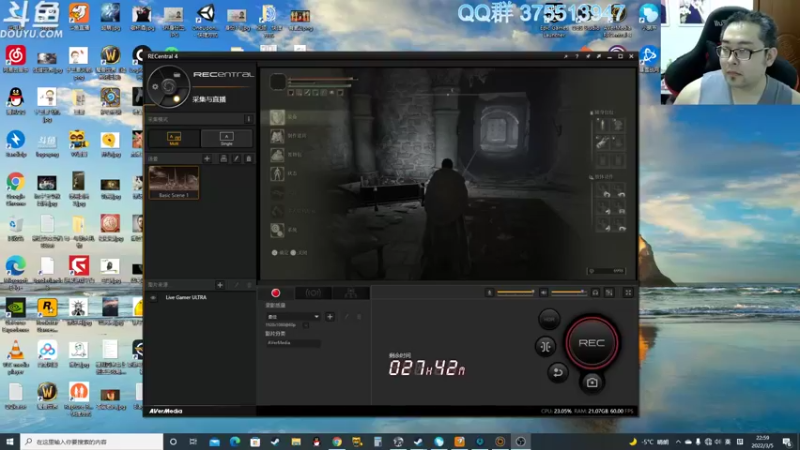Image resolution: width=800 pixels, height=450 pixels.
Task: Open capture mode info icon
Action: 248,119
